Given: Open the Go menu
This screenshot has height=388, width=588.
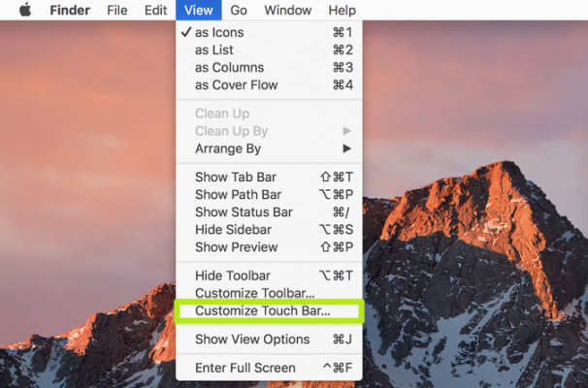Looking at the screenshot, I should 239,10.
